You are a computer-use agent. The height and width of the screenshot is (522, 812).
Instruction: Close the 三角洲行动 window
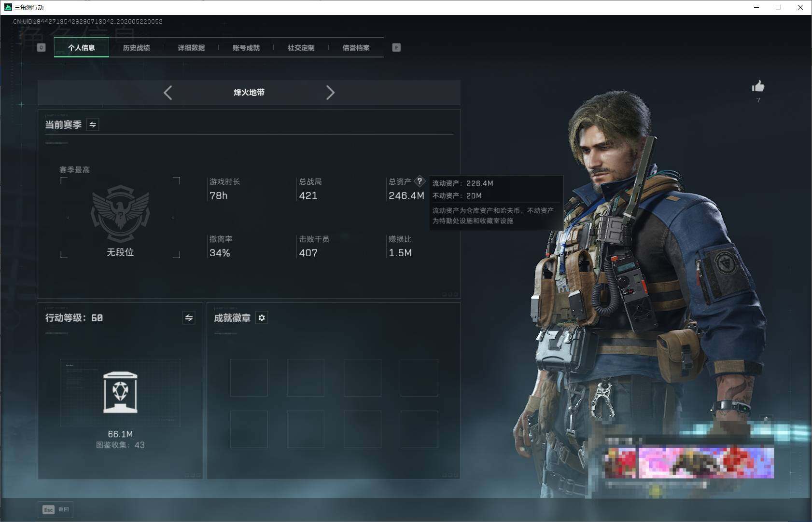pos(800,7)
